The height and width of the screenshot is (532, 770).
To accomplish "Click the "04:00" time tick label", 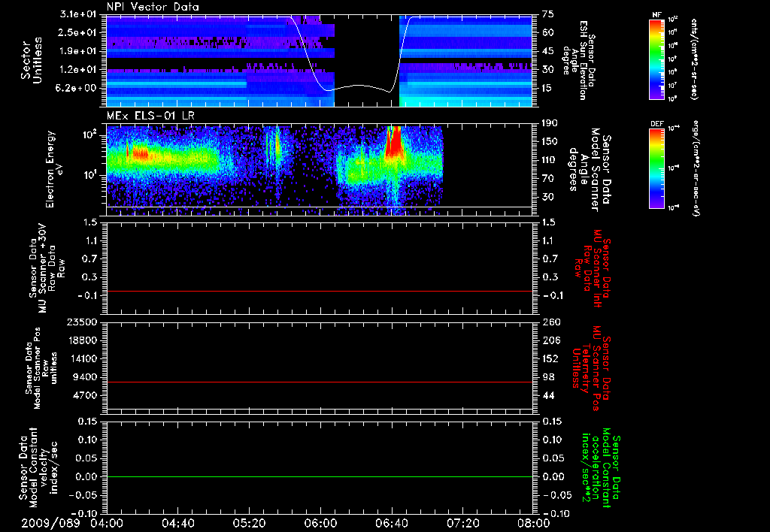I will click(x=107, y=523).
